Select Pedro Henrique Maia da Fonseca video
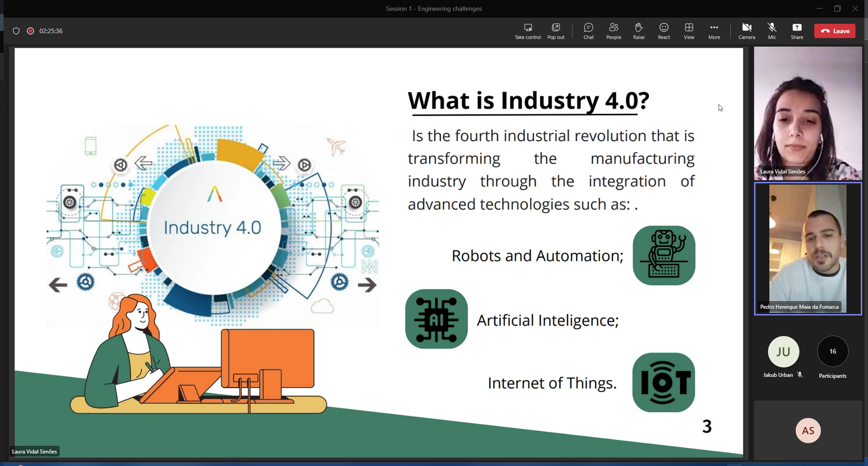The width and height of the screenshot is (868, 466). click(x=807, y=248)
